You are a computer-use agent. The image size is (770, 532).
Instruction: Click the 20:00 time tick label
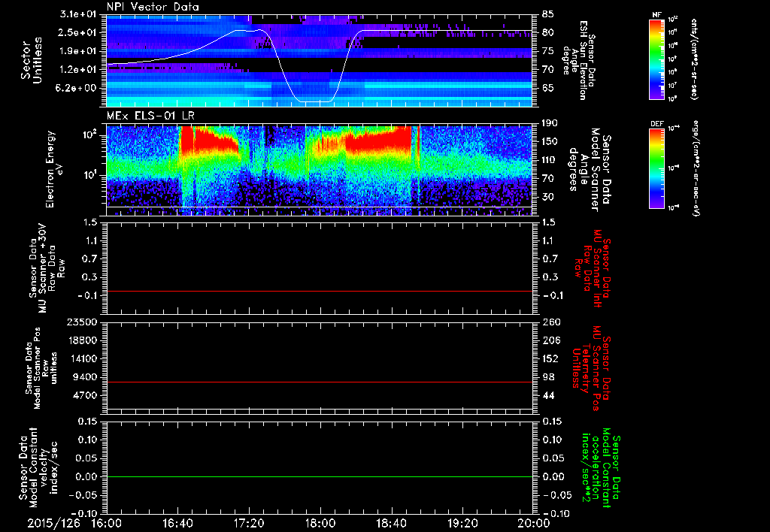pyautogui.click(x=534, y=523)
